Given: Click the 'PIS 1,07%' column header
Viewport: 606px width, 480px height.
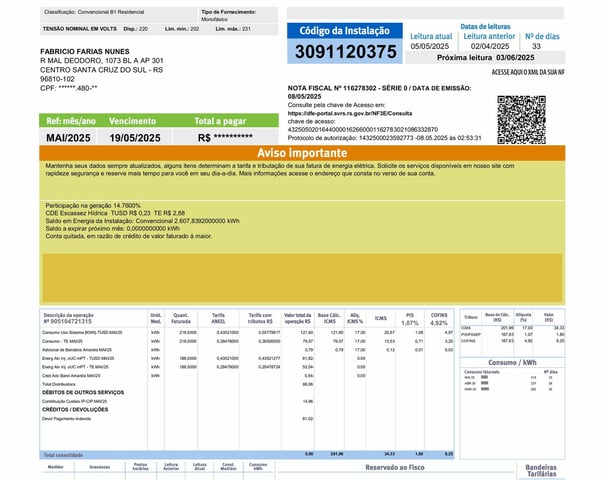Looking at the screenshot, I should click(x=410, y=319).
